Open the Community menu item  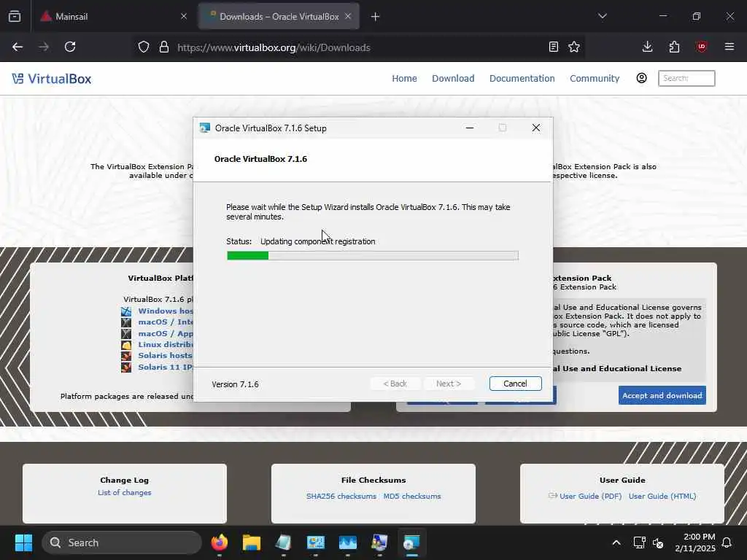(594, 78)
